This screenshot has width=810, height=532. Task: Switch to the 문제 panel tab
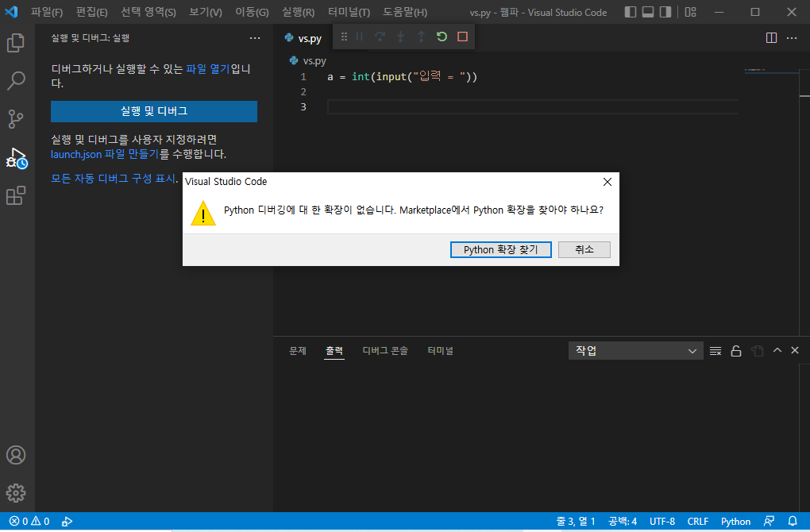point(298,351)
